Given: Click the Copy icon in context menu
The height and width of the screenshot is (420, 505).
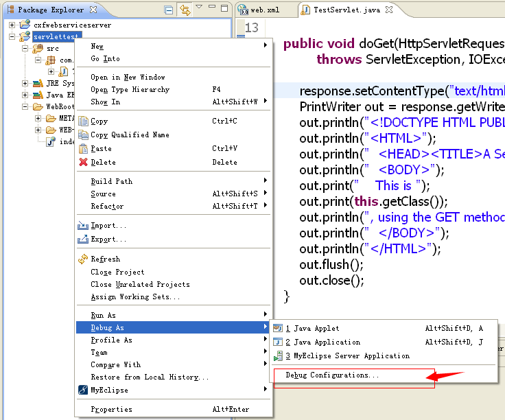Looking at the screenshot, I should (83, 121).
